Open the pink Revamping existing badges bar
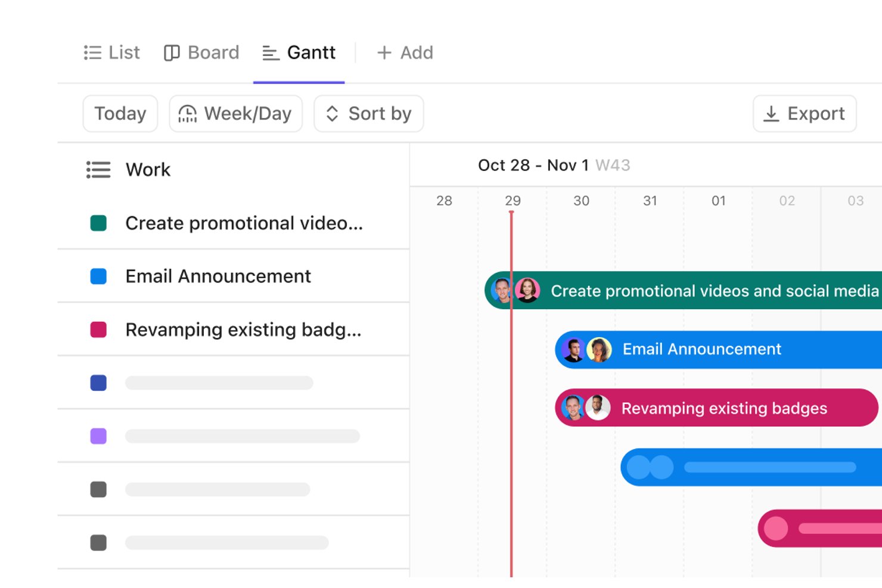Viewport: 882px width, 588px height. 716,407
